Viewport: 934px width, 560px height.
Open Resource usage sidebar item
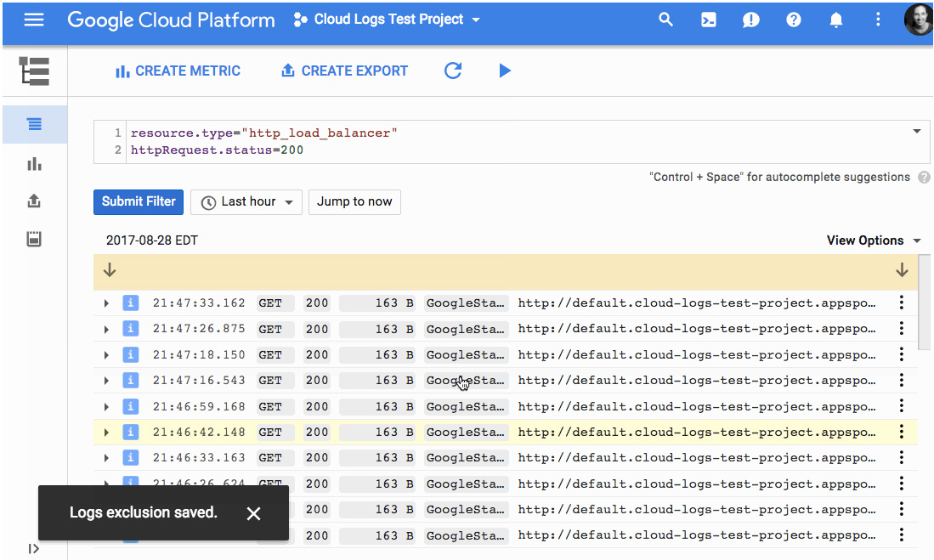tap(35, 239)
